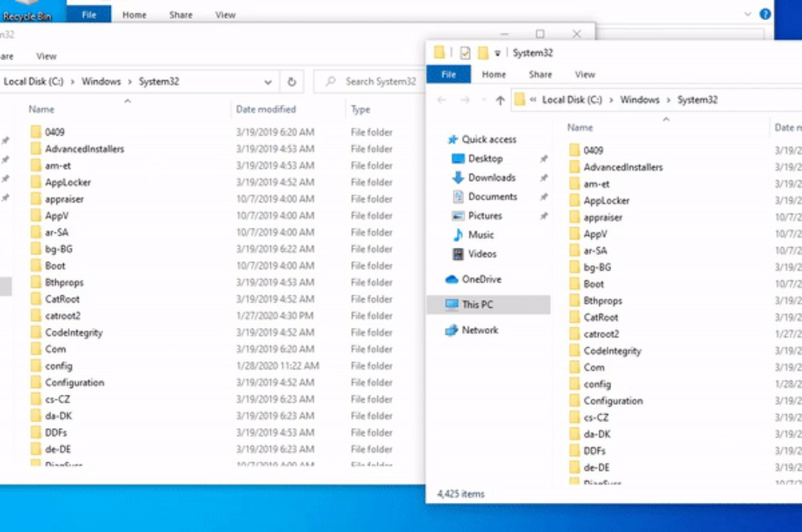Screen dimensions: 802x532
Task: Expand hidden path double-chevron in front window
Action: (533, 100)
